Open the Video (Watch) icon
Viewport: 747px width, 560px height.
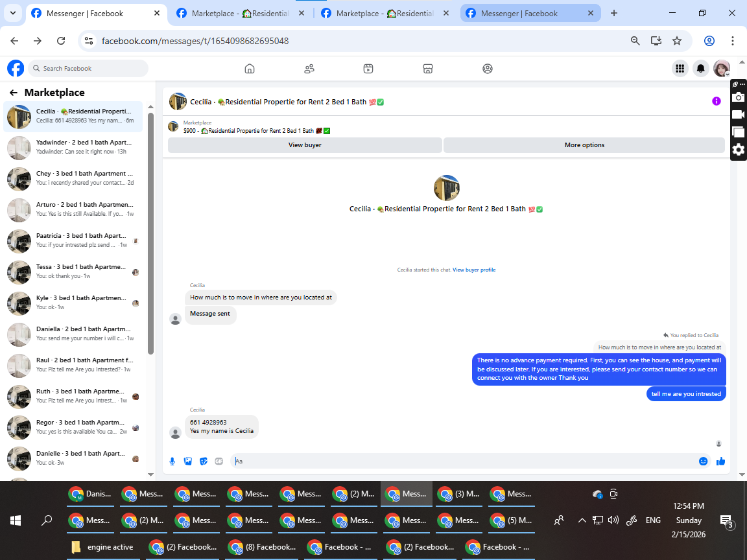point(368,69)
